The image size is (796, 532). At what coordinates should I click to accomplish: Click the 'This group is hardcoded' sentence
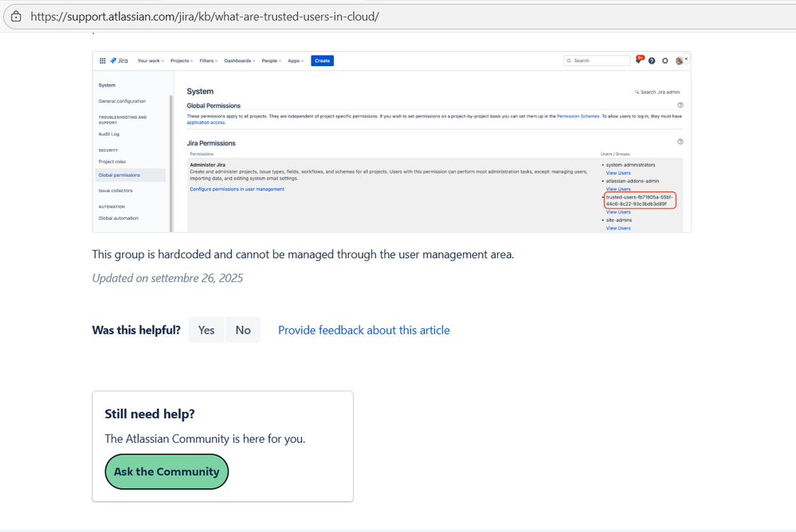(303, 254)
